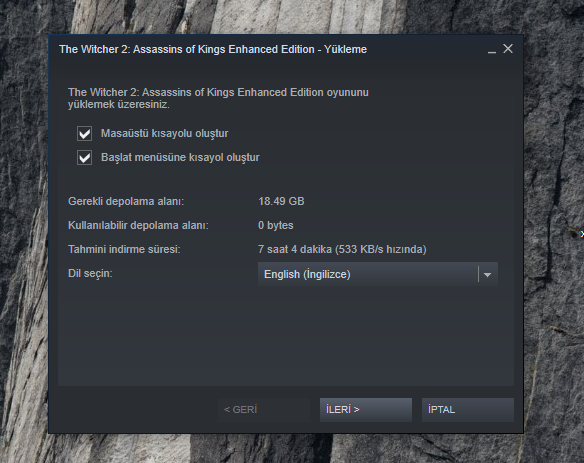584x463 pixels.
Task: Cancel installation with the İPTAL button
Action: [468, 410]
